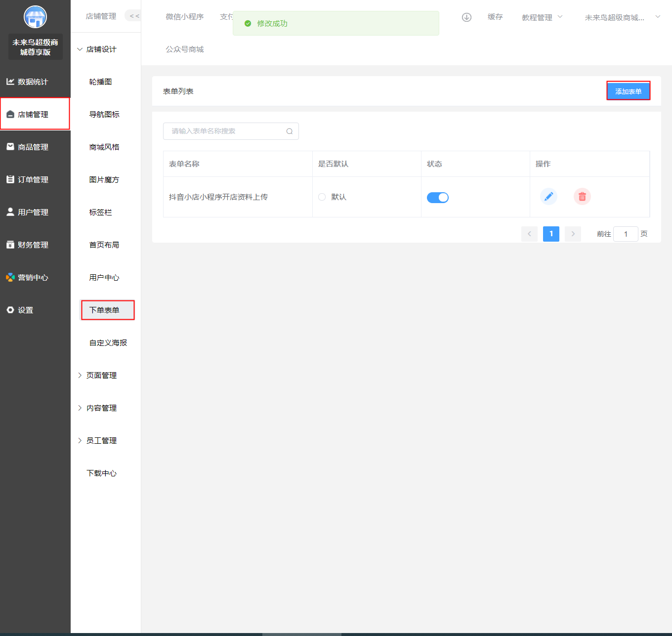Click the form name search field
Screen dimensions: 672x636
[x=225, y=131]
